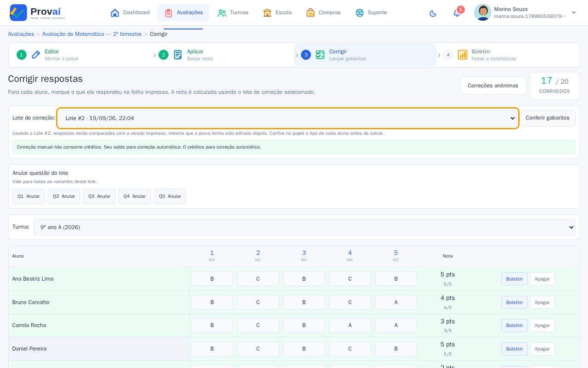The width and height of the screenshot is (588, 368).
Task: Click the Provaí logo icon
Action: click(x=18, y=12)
